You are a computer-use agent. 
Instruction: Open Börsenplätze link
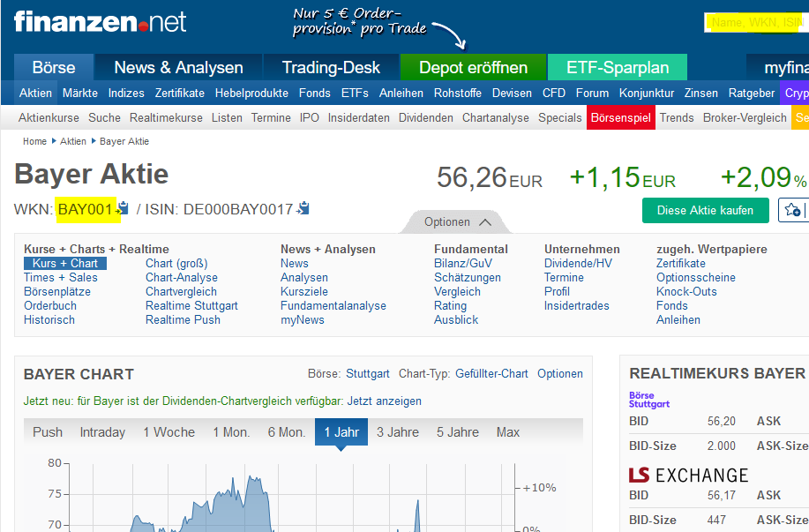tap(56, 291)
